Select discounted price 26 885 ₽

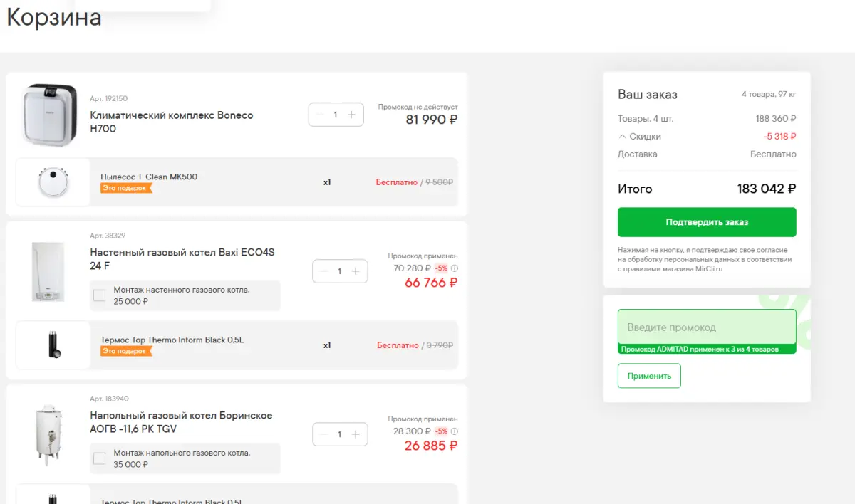[x=431, y=446]
